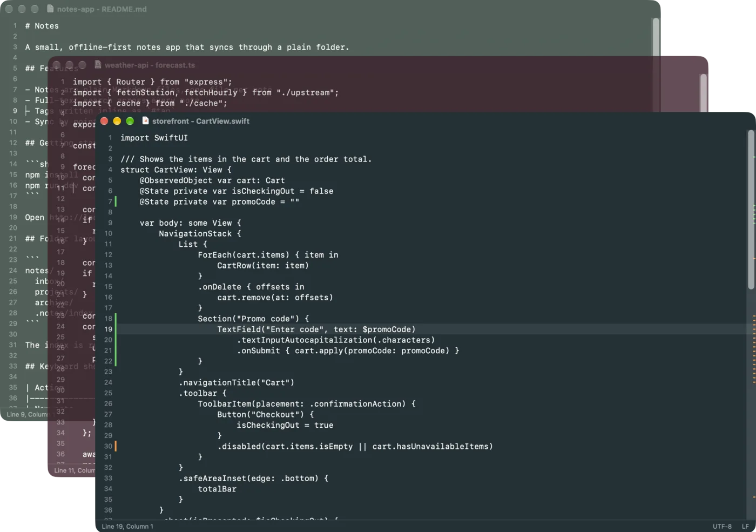Click '.navigationTitle("Cart")' line in storefront

click(237, 382)
